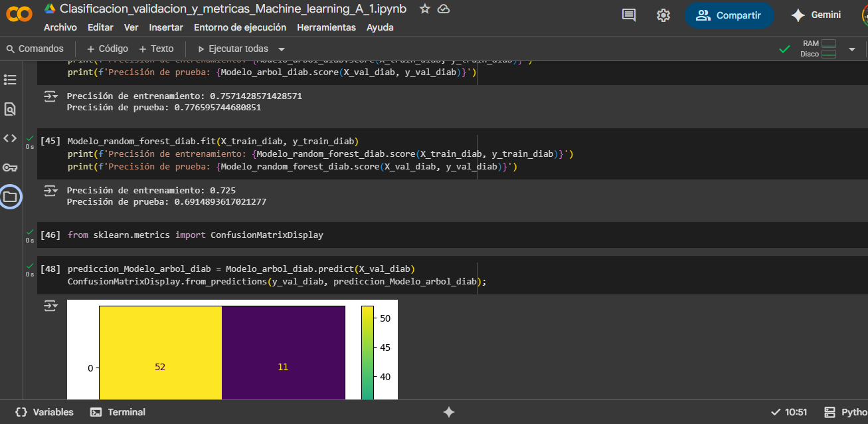Open the Gemini assistant
868x424 pixels.
(x=817, y=15)
